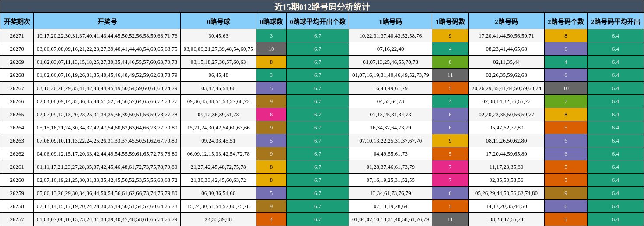Select 1路号码 cell 13,34,61,73,76,79

[391, 193]
